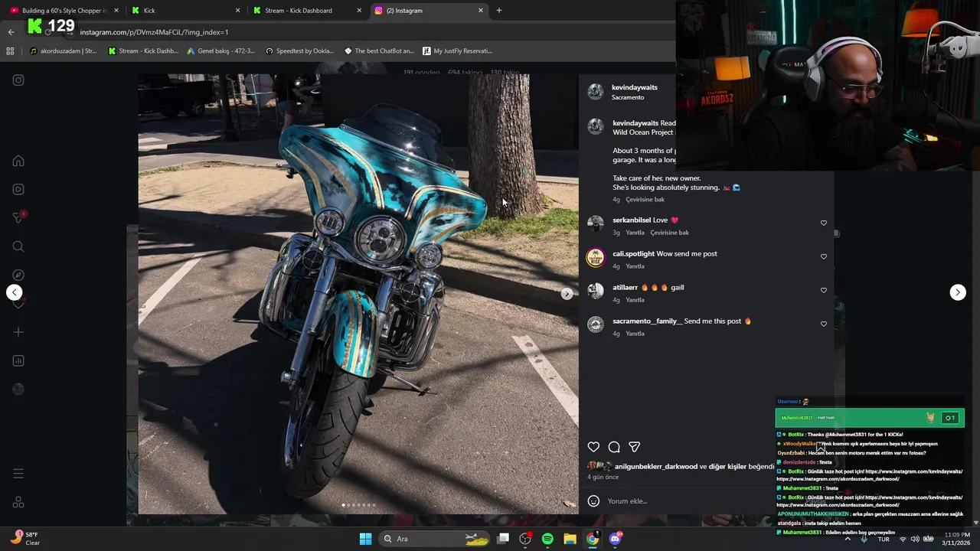Switch to the YouTube chopper video tab

tap(64, 11)
